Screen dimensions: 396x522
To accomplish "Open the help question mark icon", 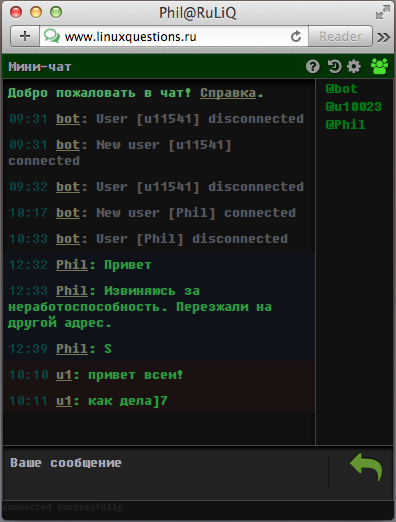I will point(313,67).
